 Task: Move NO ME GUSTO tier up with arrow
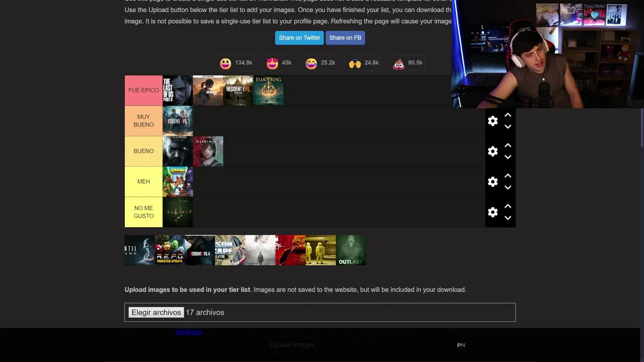[508, 206]
